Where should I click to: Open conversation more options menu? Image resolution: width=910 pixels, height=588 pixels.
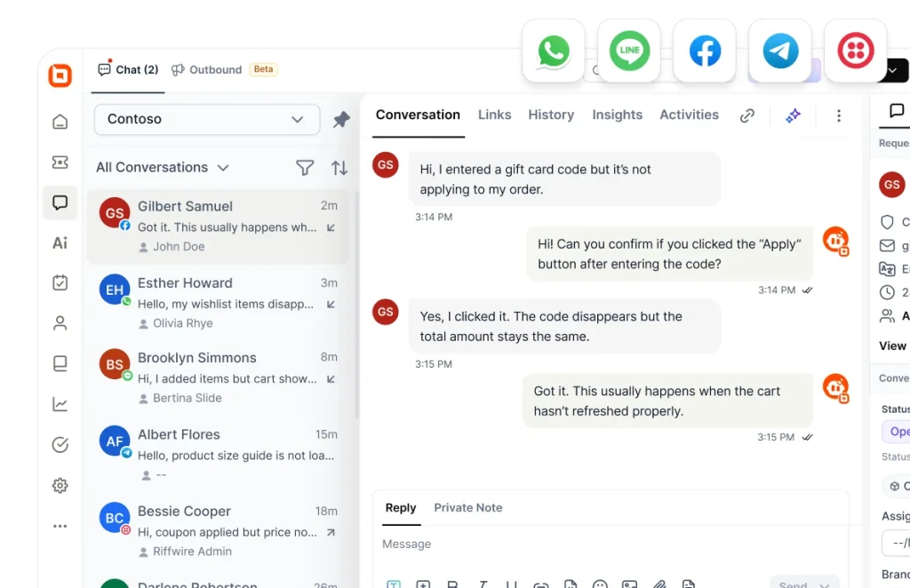839,115
